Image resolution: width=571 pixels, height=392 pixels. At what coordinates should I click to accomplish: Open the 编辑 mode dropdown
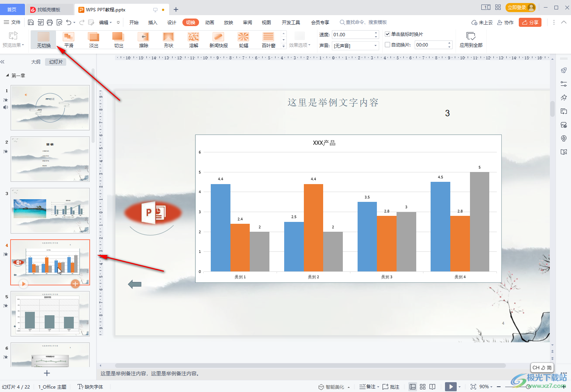point(105,23)
